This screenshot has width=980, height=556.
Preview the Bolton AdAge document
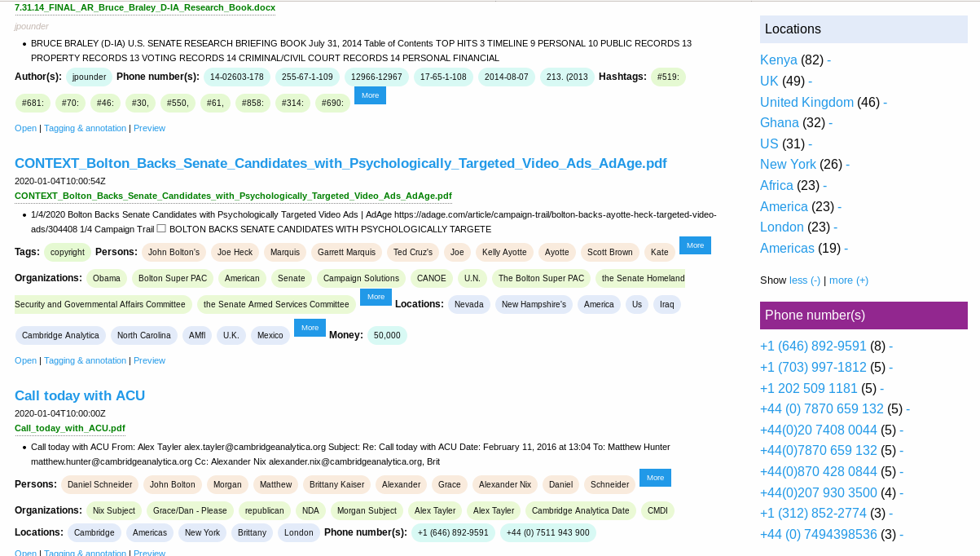click(149, 360)
